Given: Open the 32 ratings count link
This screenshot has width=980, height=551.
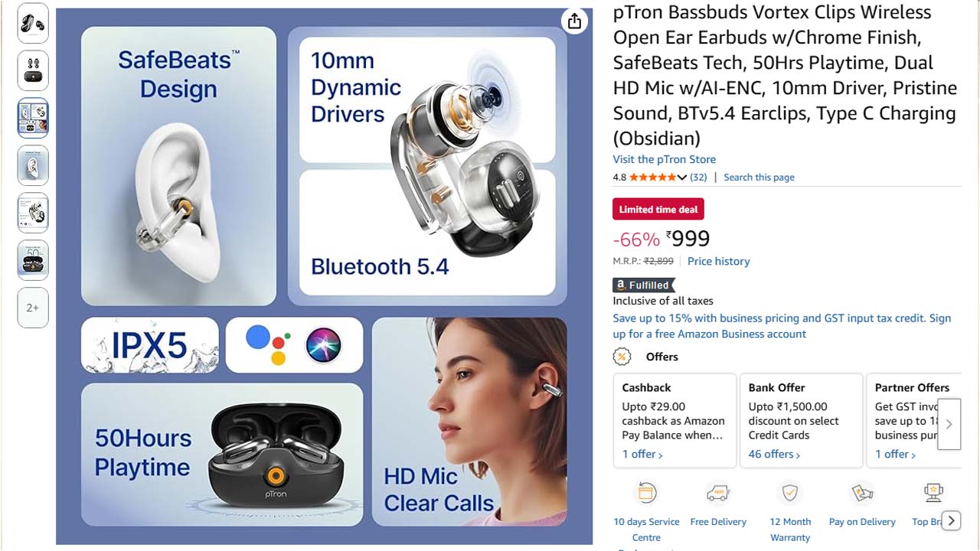Looking at the screenshot, I should point(698,178).
